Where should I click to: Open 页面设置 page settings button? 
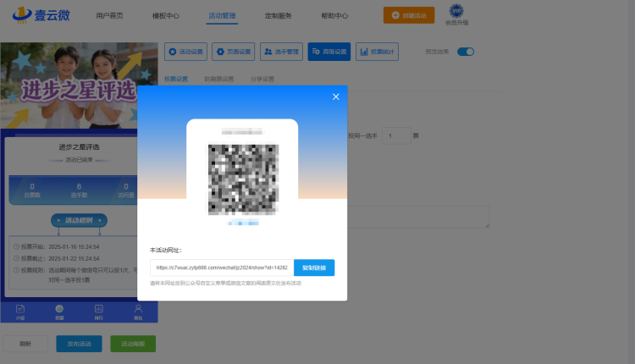(234, 52)
